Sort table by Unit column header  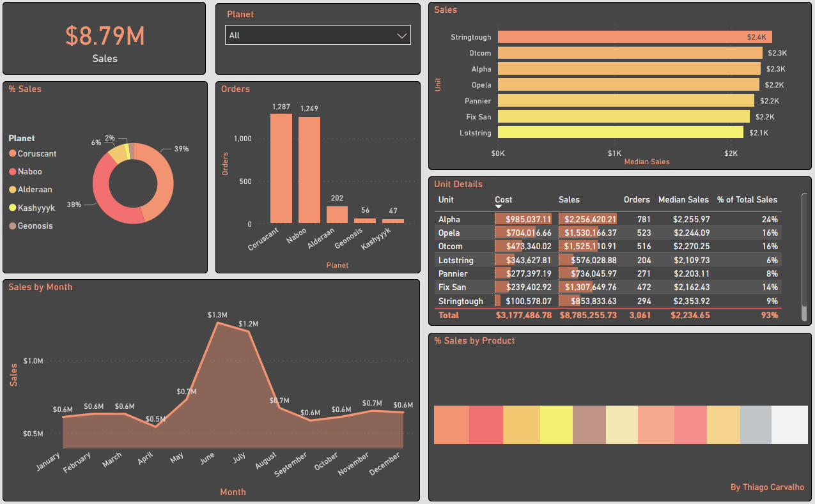coord(446,200)
